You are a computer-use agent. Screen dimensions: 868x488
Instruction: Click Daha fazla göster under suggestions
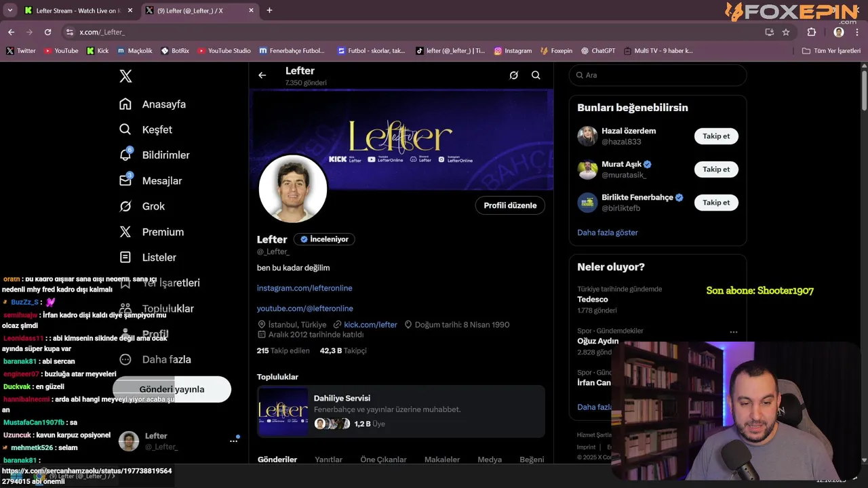[608, 232]
